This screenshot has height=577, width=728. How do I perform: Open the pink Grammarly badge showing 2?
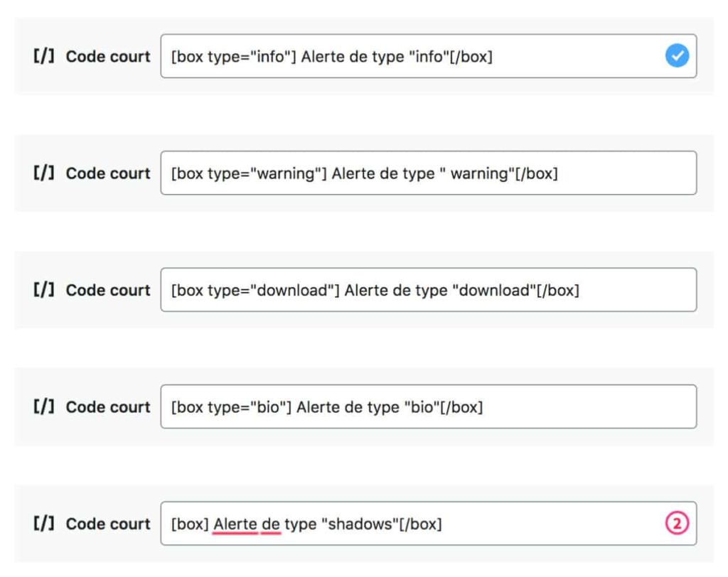tap(677, 524)
